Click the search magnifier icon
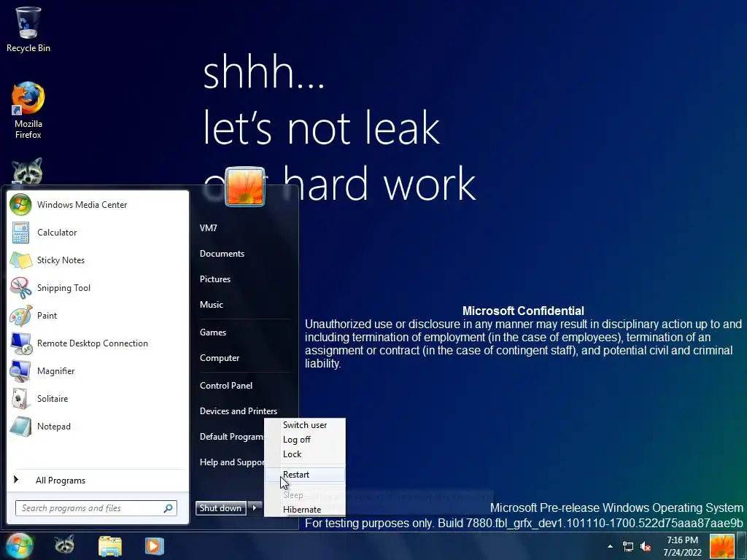 [x=168, y=508]
